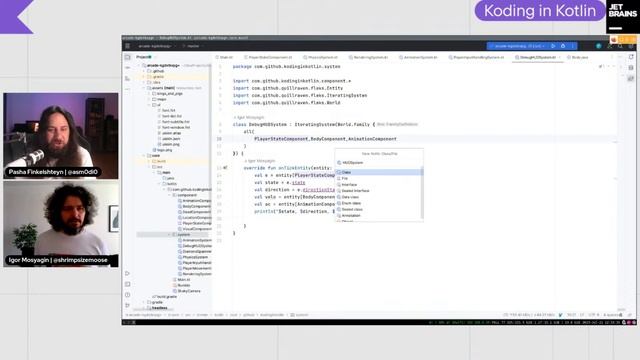This screenshot has width=640, height=360.
Task: Select Sealed class option in popup
Action: click(x=379, y=209)
